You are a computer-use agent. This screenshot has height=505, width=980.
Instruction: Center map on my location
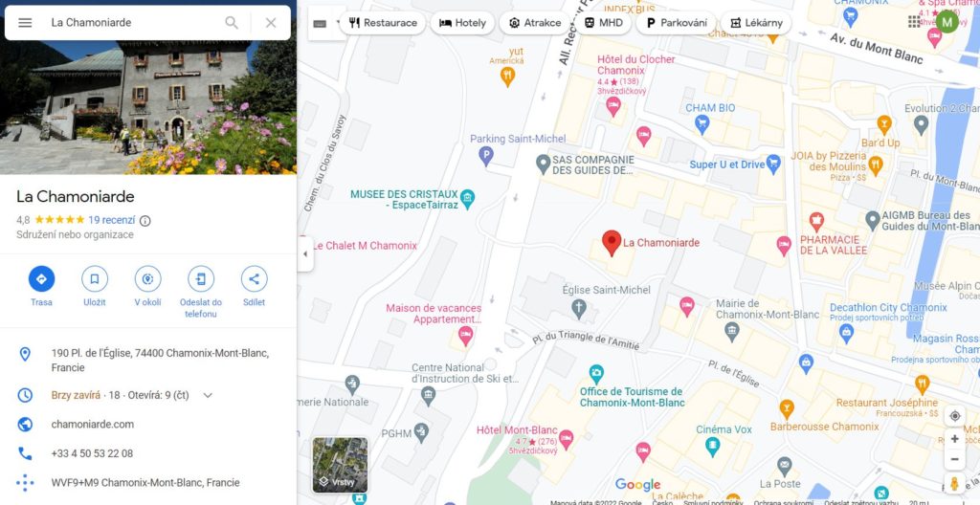(x=954, y=416)
